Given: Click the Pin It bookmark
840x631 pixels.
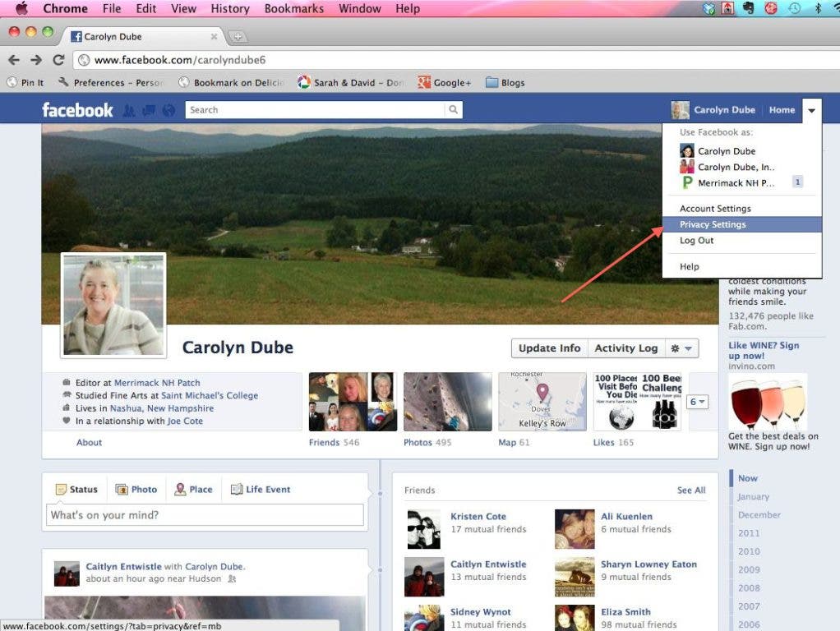Looking at the screenshot, I should 26,82.
